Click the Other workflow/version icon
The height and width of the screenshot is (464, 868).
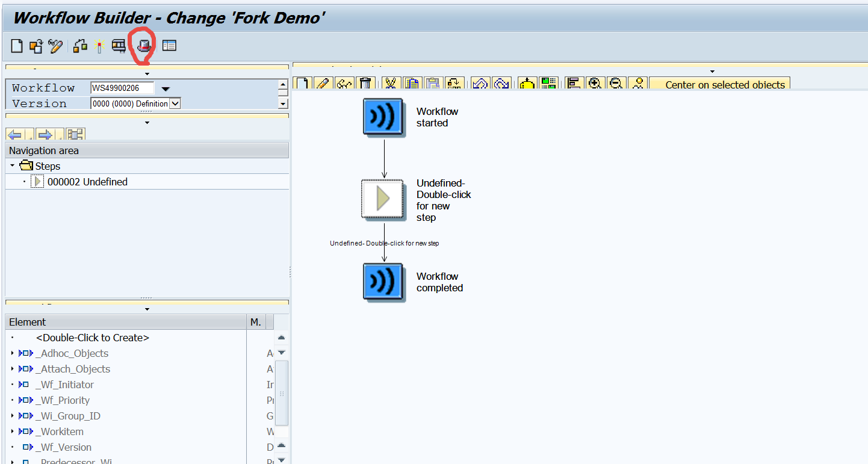coord(36,46)
